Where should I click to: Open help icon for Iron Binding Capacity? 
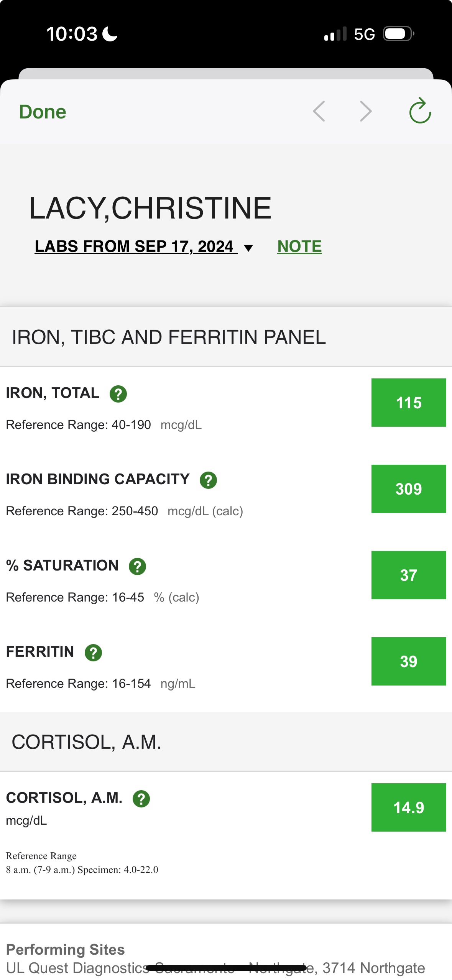[208, 480]
